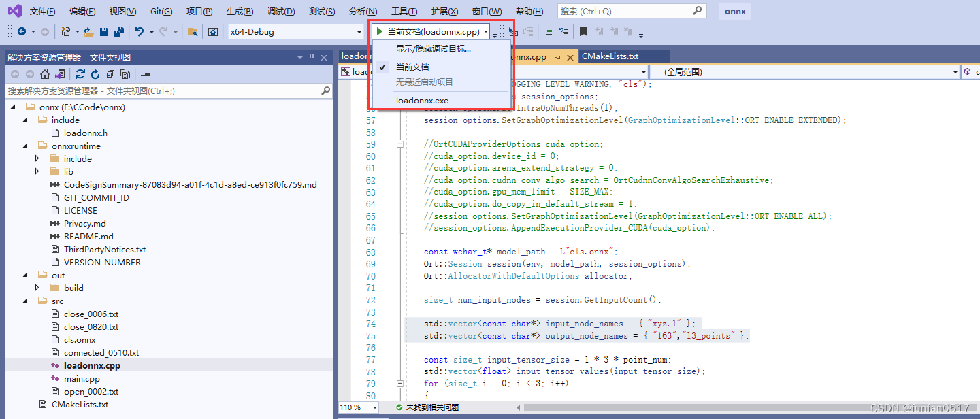Screen dimensions: 980x419
Task: Collapse all items in Solution Explorer
Action: point(110,74)
